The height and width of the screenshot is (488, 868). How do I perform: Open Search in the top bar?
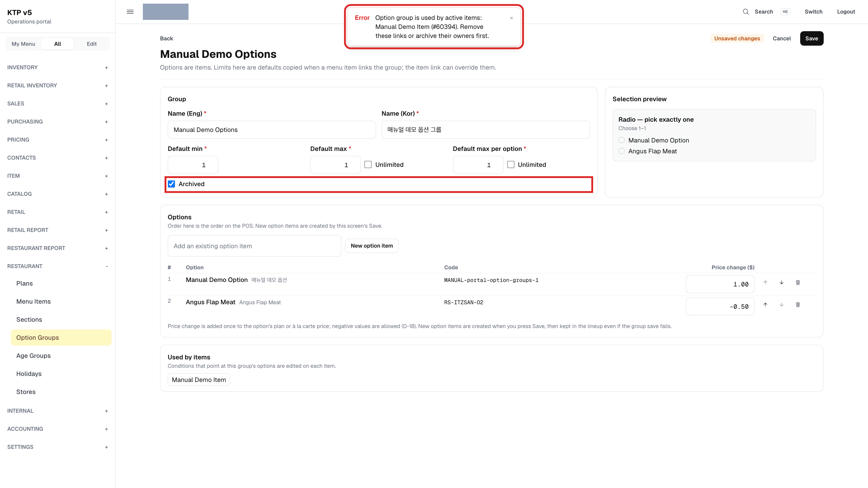(x=763, y=12)
